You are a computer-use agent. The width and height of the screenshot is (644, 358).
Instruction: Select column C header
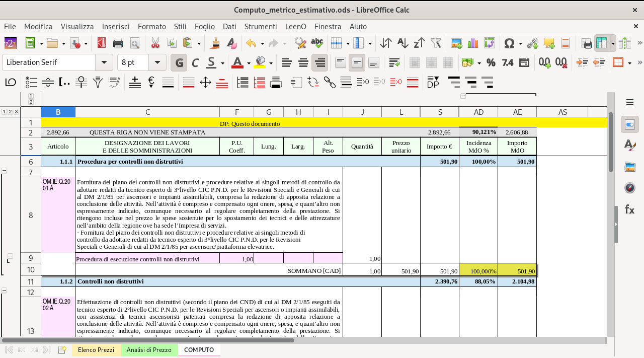point(147,112)
